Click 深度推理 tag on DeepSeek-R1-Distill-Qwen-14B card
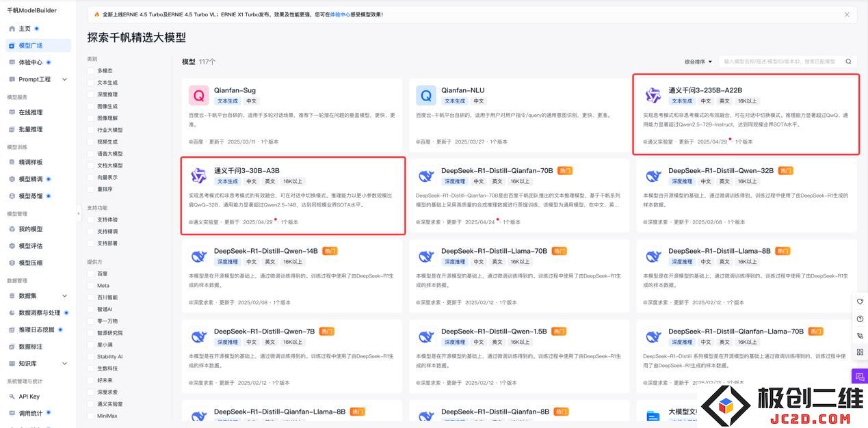 228,262
